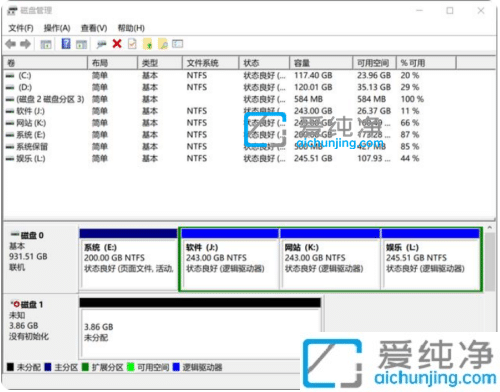Sort by the 可用空间 column header
Viewport: 500px width, 392px height.
click(x=374, y=63)
